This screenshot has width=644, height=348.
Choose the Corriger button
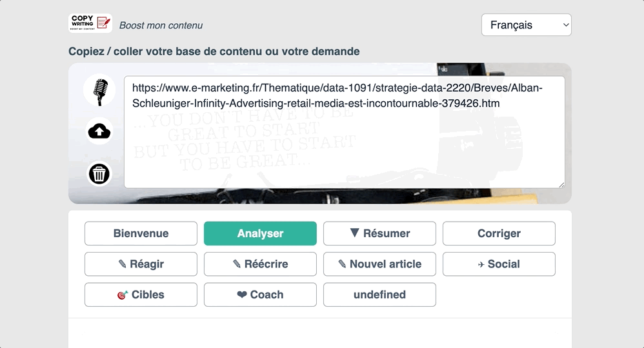499,233
